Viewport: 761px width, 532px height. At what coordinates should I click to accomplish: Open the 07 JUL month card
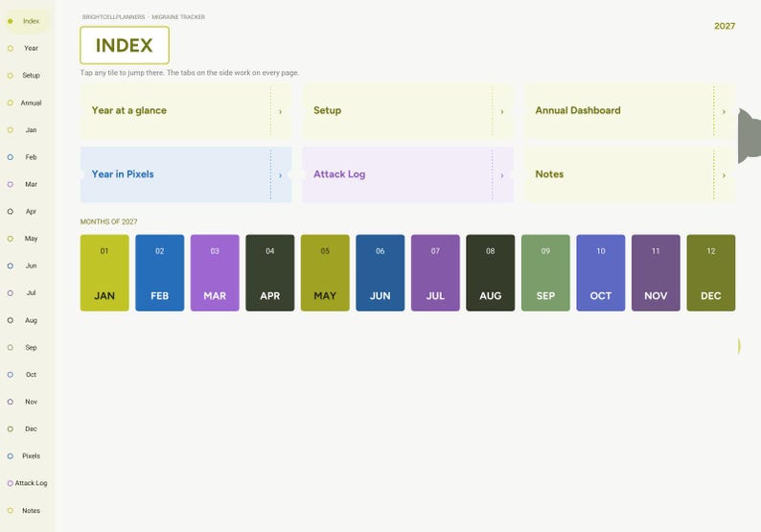(435, 273)
